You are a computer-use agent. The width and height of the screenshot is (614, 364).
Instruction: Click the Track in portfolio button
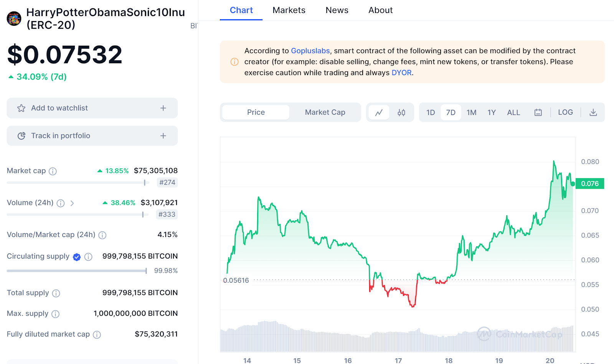click(92, 136)
